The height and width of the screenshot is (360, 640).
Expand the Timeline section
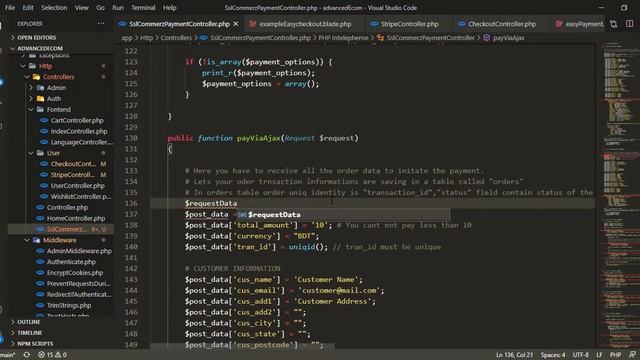(x=29, y=333)
